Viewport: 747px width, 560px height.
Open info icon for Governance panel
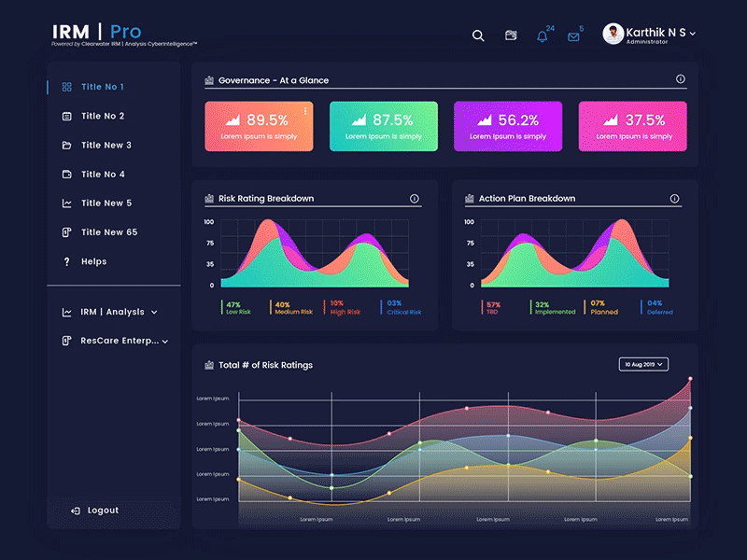(681, 79)
